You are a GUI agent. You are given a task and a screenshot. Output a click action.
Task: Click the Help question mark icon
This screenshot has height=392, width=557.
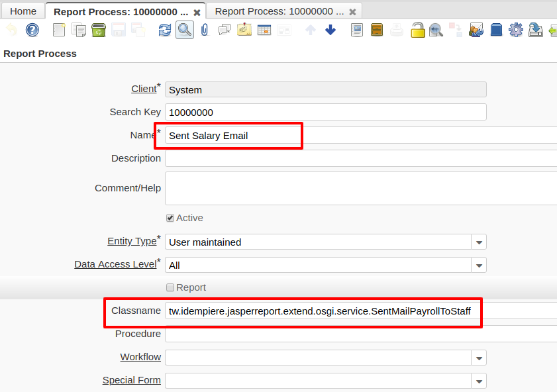[x=32, y=30]
